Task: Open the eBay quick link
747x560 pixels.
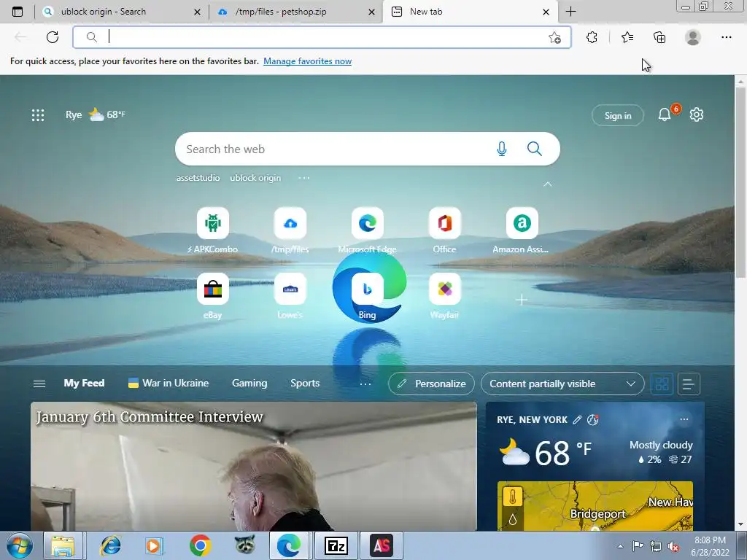Action: pyautogui.click(x=213, y=296)
